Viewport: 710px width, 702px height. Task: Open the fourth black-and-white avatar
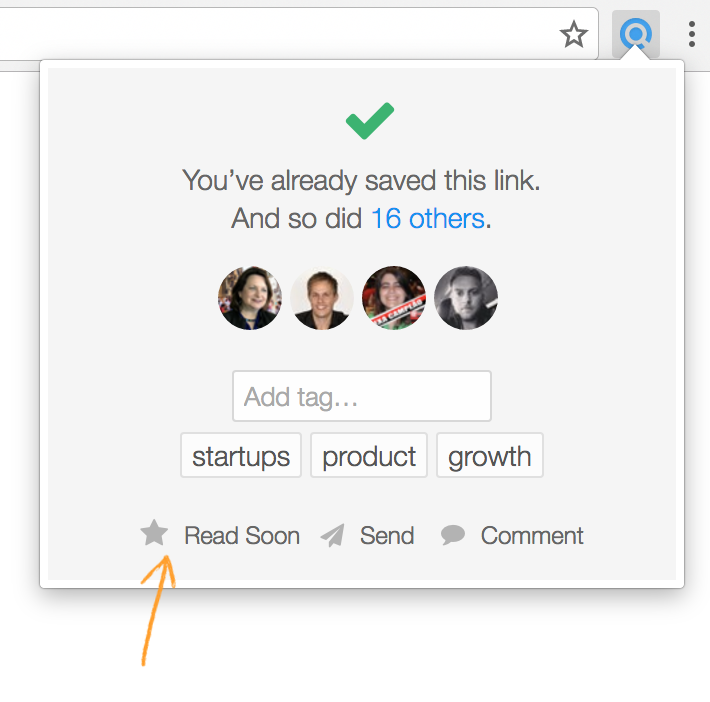click(x=466, y=298)
